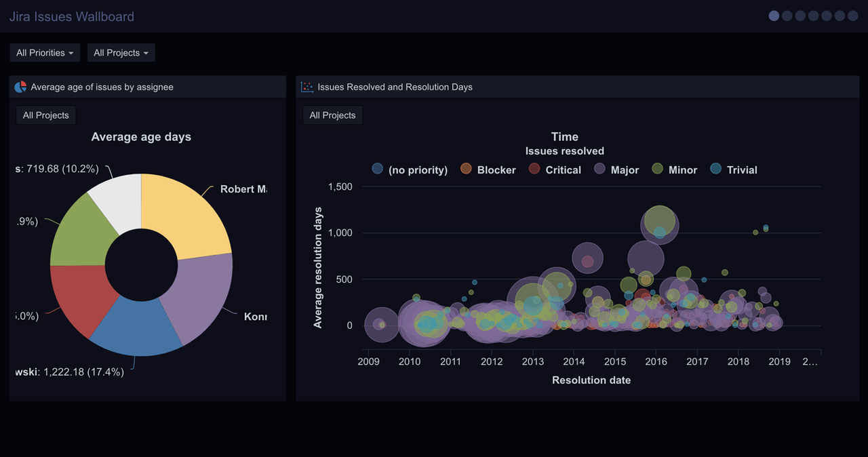Click All Projects button in Average age panel
Viewport: 868px width, 457px height.
(x=46, y=115)
